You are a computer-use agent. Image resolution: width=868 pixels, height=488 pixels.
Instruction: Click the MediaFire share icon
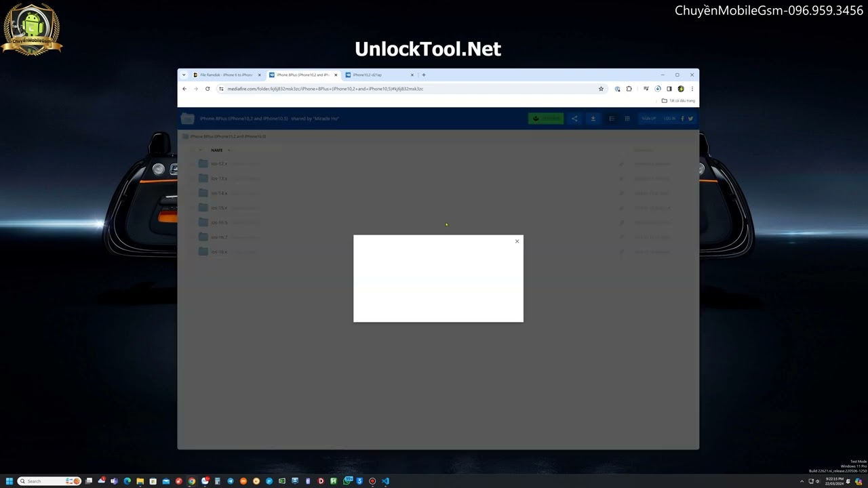tap(574, 119)
